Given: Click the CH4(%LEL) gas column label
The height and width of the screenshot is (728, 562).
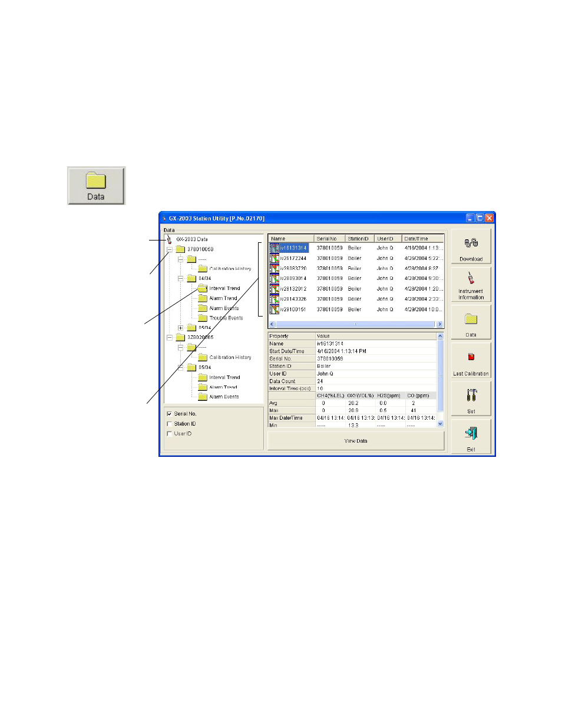Looking at the screenshot, I should point(330,396).
